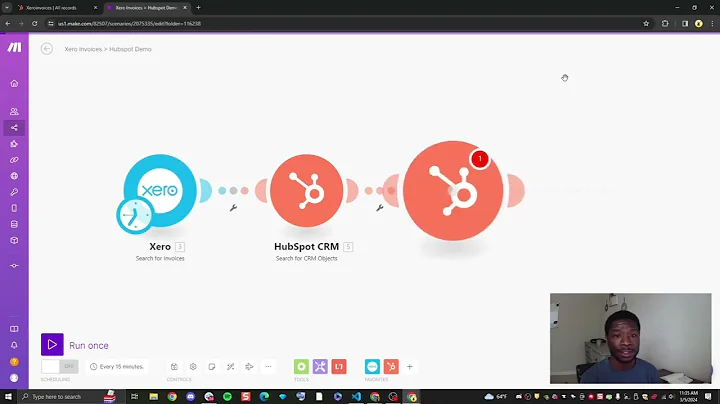Screen dimensions: 720x404
Task: Open filter wrench between the HubSpot modules
Action: (380, 208)
